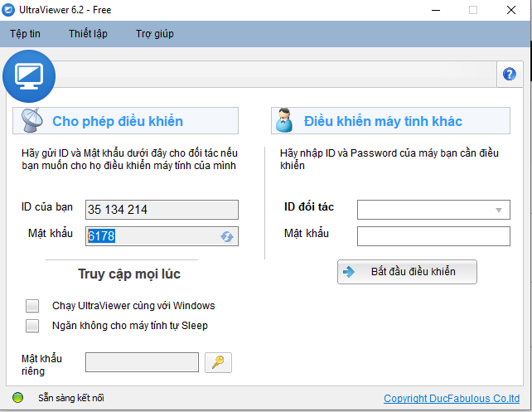The width and height of the screenshot is (532, 412).
Task: Minimize the UltraViewer window
Action: coord(436,10)
